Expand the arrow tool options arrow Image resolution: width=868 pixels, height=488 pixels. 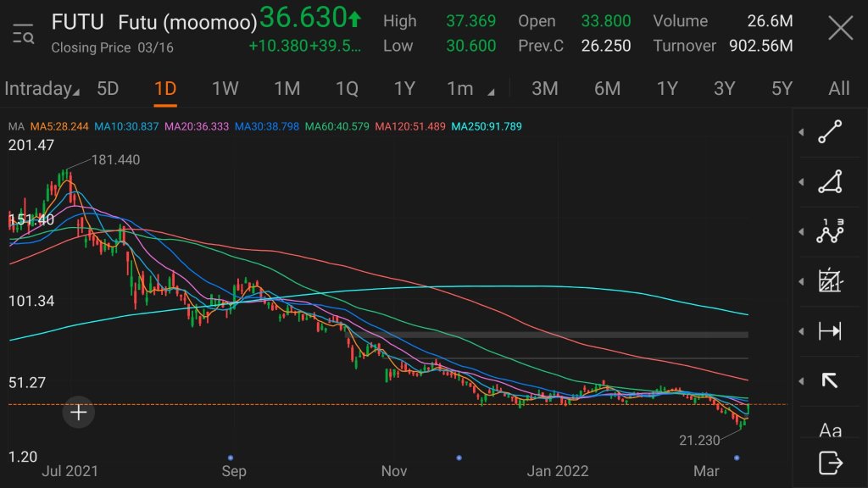click(x=802, y=380)
